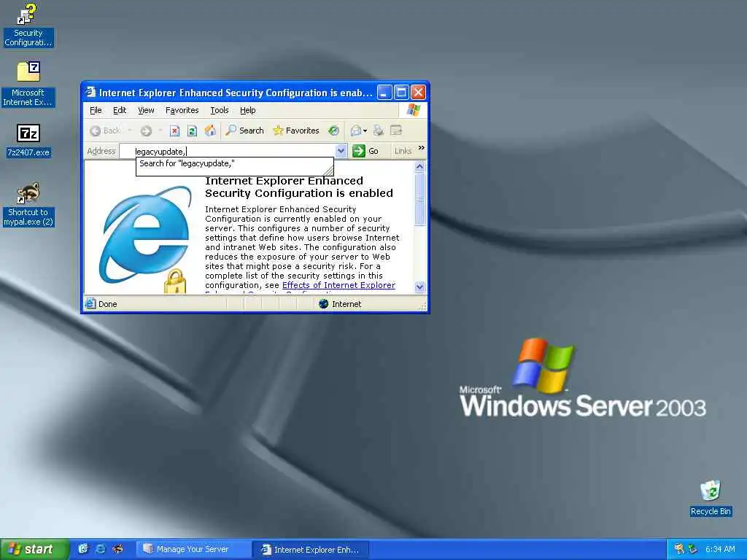Open the Favorites pane from toolbar

pos(296,131)
